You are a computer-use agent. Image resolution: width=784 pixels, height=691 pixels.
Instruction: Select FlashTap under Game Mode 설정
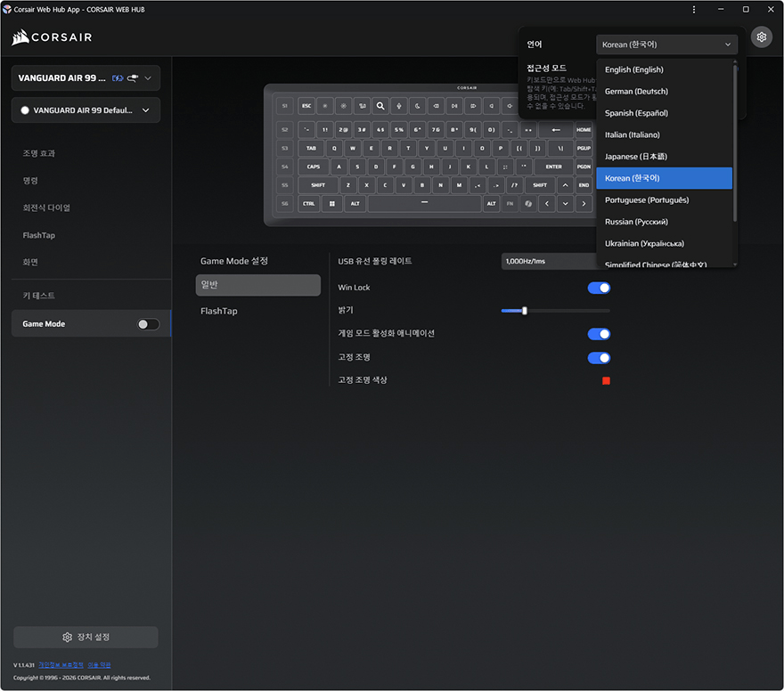(219, 312)
